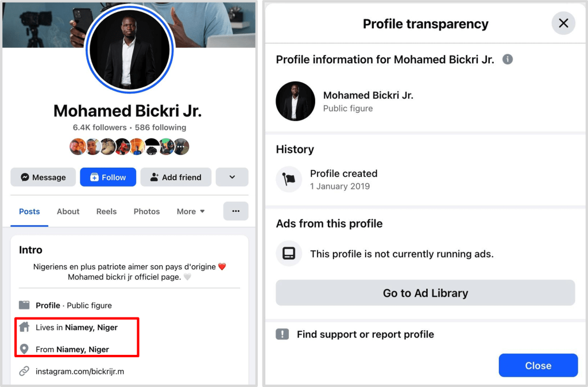The width and height of the screenshot is (588, 387).
Task: Click the large circular profile picture
Action: 129,50
